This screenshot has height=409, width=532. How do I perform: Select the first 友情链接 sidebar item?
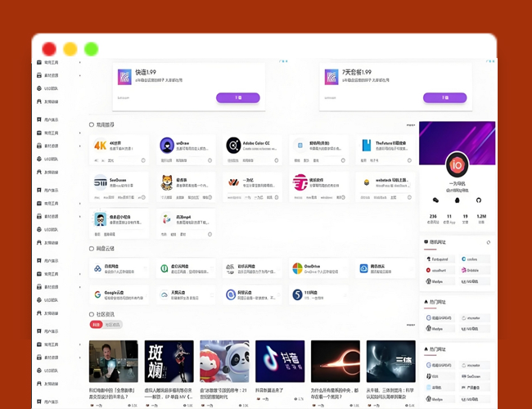click(x=52, y=104)
